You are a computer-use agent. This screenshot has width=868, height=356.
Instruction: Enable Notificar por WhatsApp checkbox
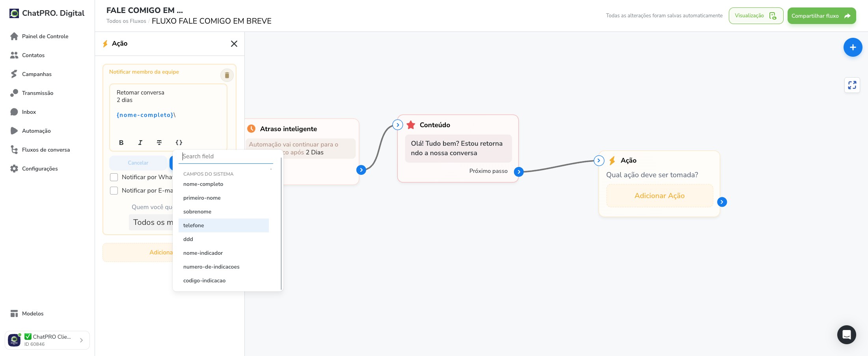pos(114,177)
